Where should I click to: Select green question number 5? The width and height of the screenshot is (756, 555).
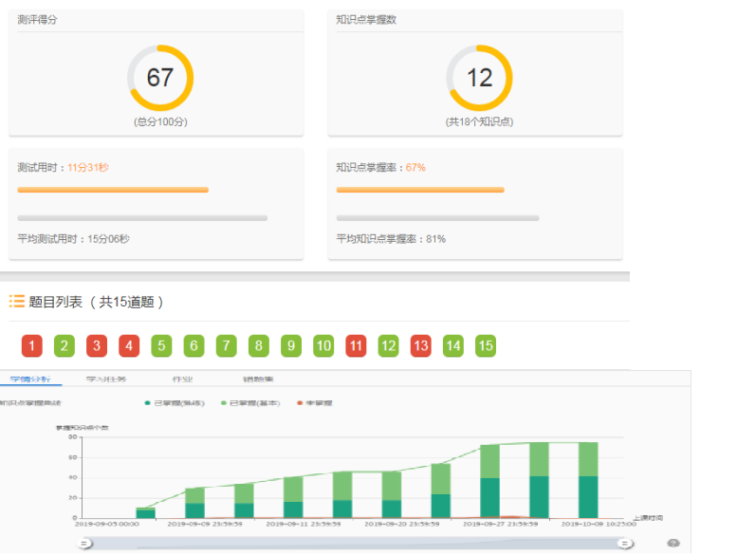[x=161, y=346]
